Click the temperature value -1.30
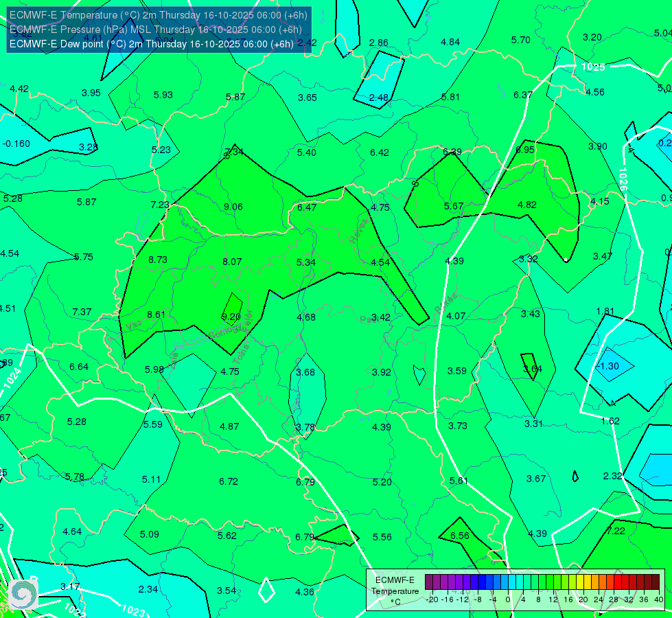Screen dimensions: 672x618 point(607,366)
